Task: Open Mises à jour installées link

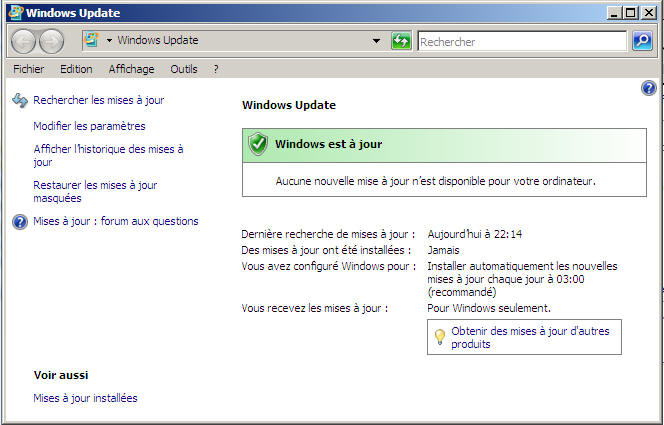Action: click(85, 398)
